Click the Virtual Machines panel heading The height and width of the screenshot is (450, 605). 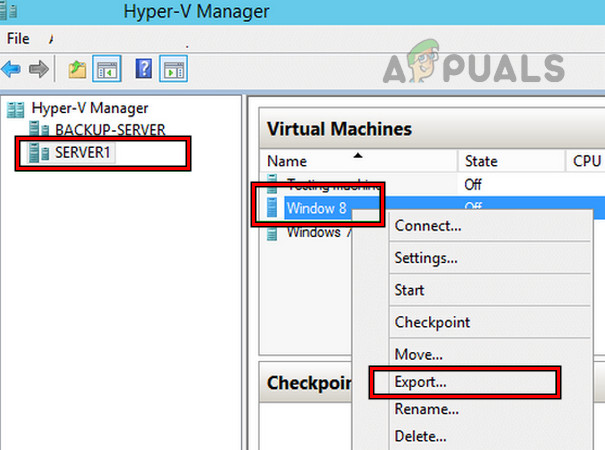(339, 129)
